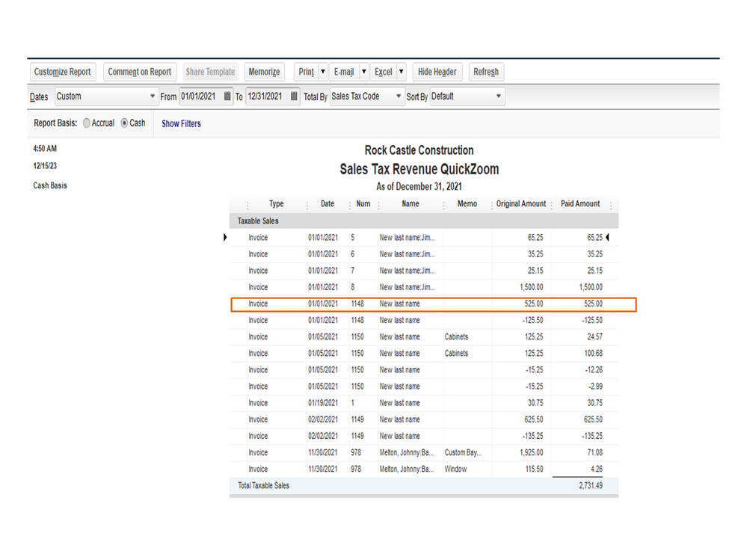Screen dimensions: 747x560
Task: Click paid amount 24.57 Cabinets row
Action: [x=594, y=336]
